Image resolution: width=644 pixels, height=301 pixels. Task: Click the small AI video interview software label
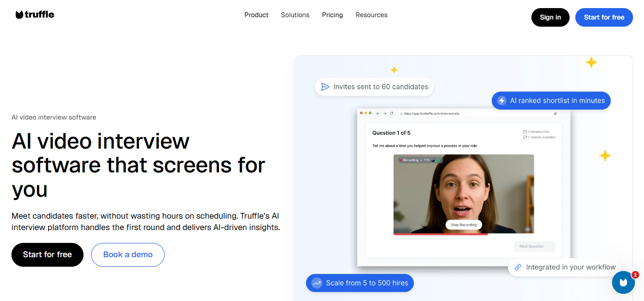[54, 117]
